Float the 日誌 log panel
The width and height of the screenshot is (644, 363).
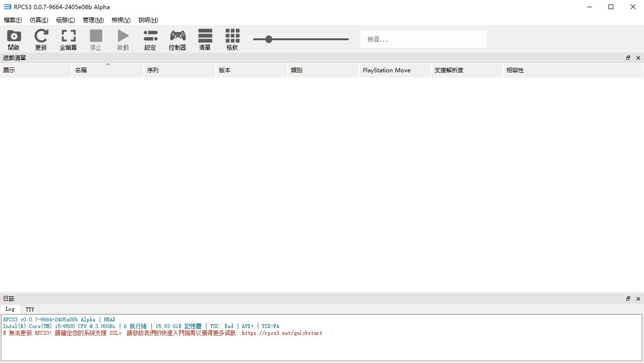(628, 299)
